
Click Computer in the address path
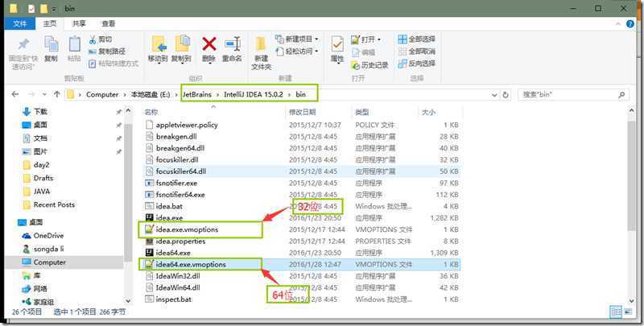tap(102, 94)
